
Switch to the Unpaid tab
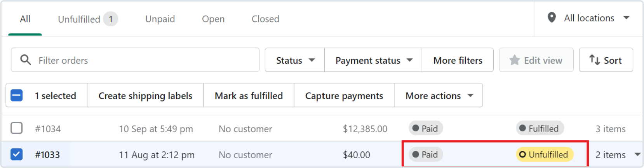[160, 19]
